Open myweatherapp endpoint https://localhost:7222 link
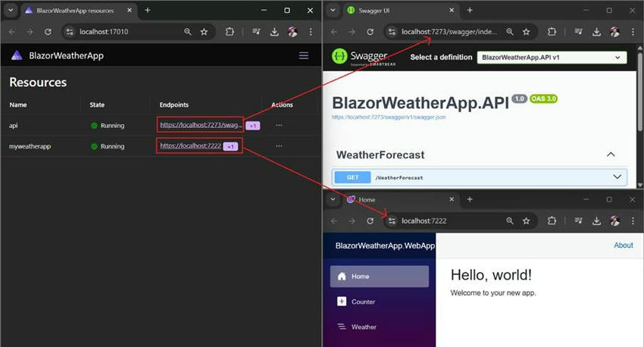Viewport: 644px width, 347px height. [x=191, y=145]
